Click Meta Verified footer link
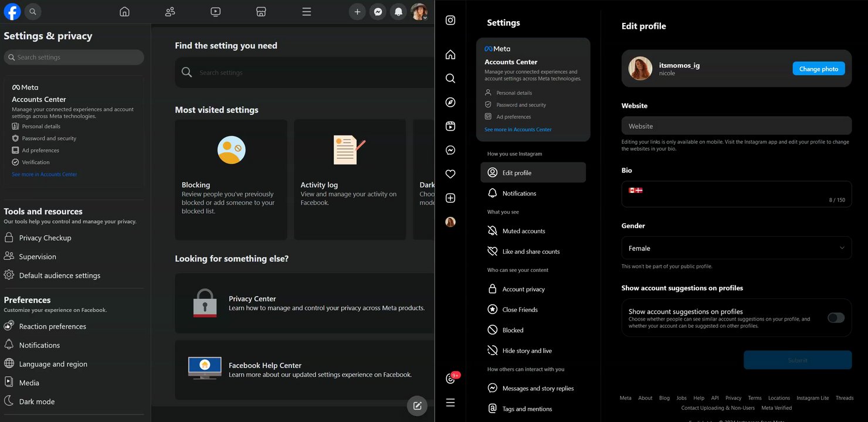 coord(777,408)
